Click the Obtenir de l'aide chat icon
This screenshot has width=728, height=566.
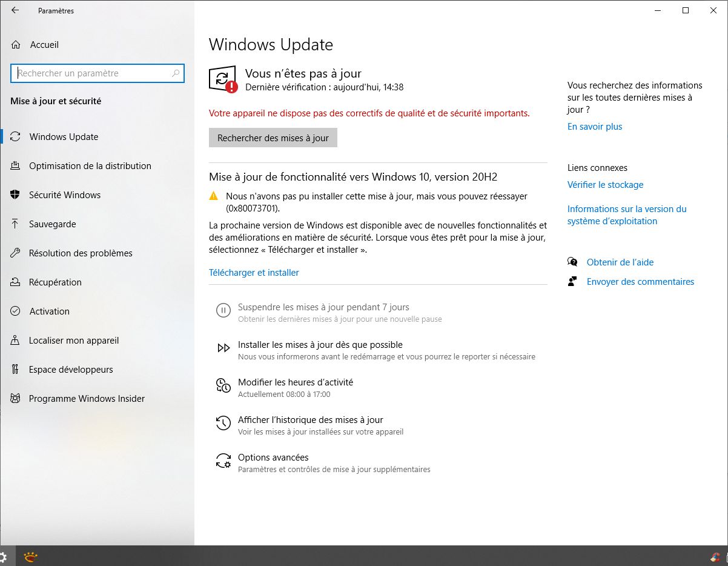pyautogui.click(x=572, y=262)
